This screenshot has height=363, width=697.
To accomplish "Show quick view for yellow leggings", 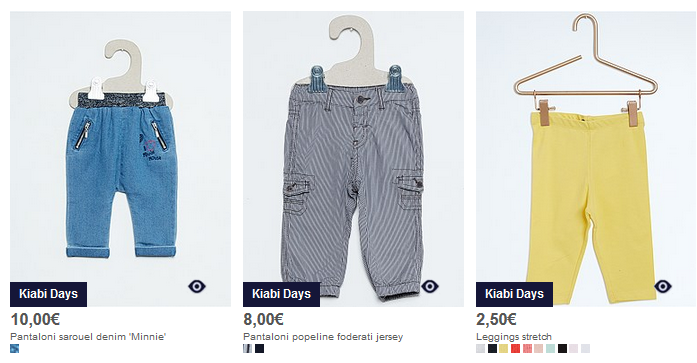I will (663, 287).
